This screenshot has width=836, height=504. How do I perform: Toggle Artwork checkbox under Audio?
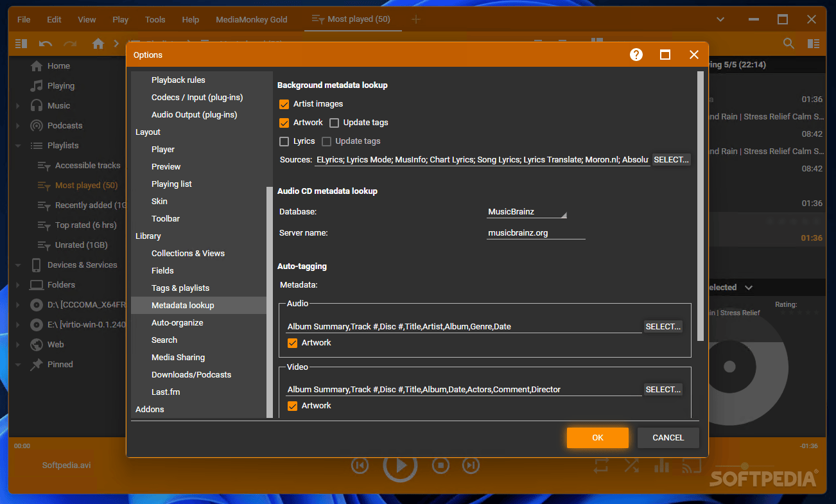pyautogui.click(x=293, y=343)
